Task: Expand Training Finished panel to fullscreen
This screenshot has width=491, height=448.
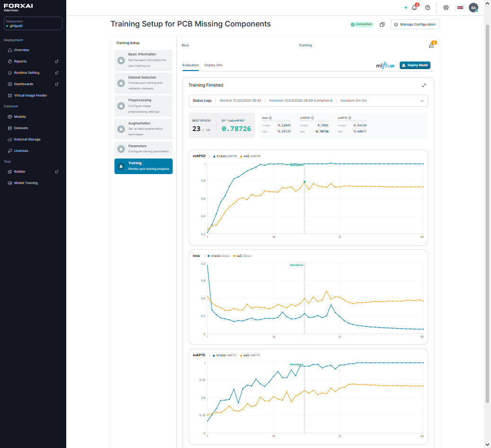Action: (x=424, y=85)
